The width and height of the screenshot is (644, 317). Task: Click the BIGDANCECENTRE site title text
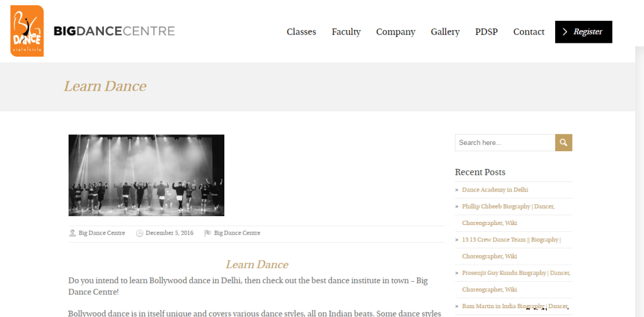(x=114, y=32)
